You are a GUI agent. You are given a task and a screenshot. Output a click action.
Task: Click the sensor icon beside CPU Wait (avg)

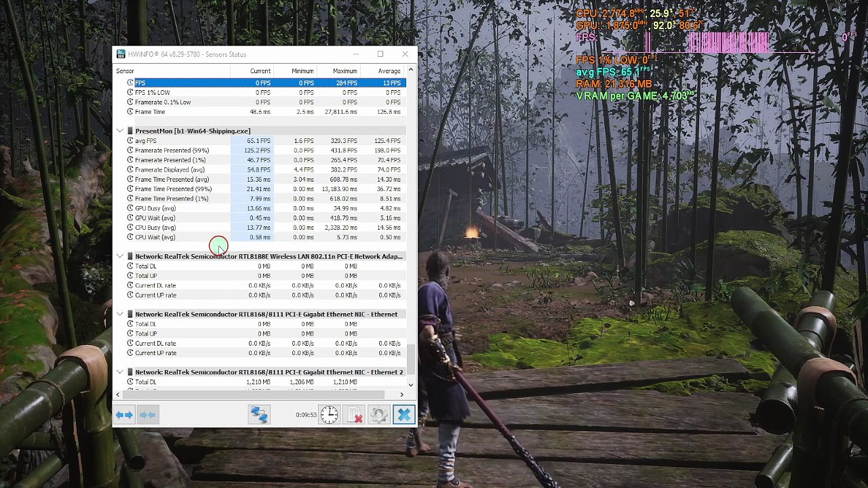point(130,237)
